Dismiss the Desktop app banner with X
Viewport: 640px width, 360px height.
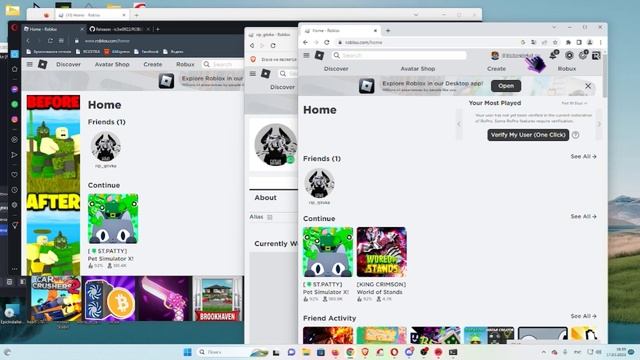click(588, 86)
